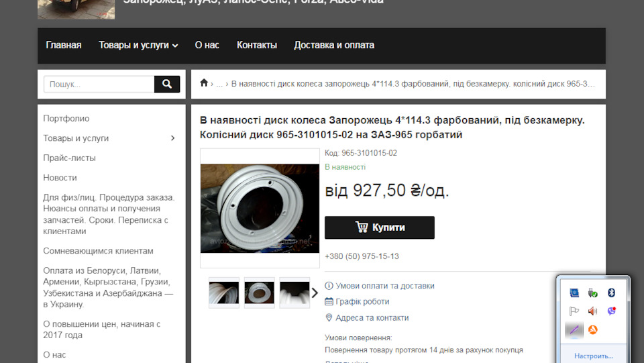Viewport: 644px width, 363px height.
Task: Open Главная menu item
Action: pyautogui.click(x=64, y=45)
